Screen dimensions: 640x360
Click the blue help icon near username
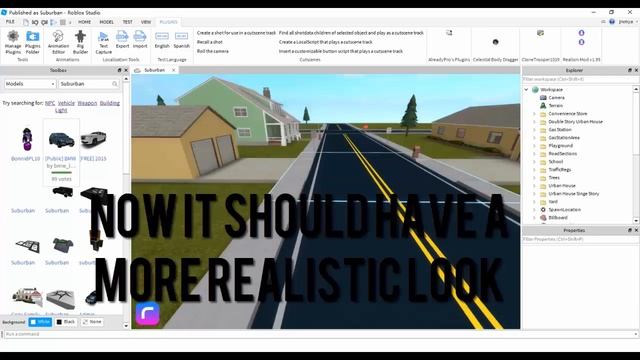[612, 22]
